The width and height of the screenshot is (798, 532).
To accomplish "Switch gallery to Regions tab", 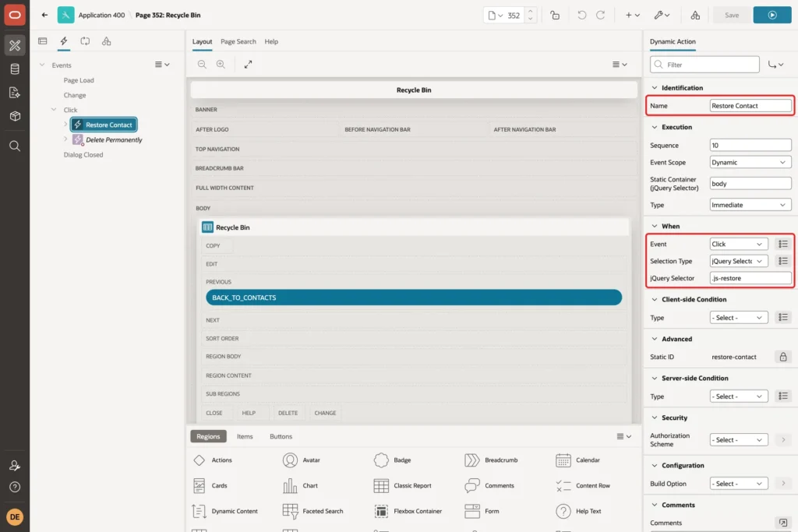I will click(x=208, y=436).
